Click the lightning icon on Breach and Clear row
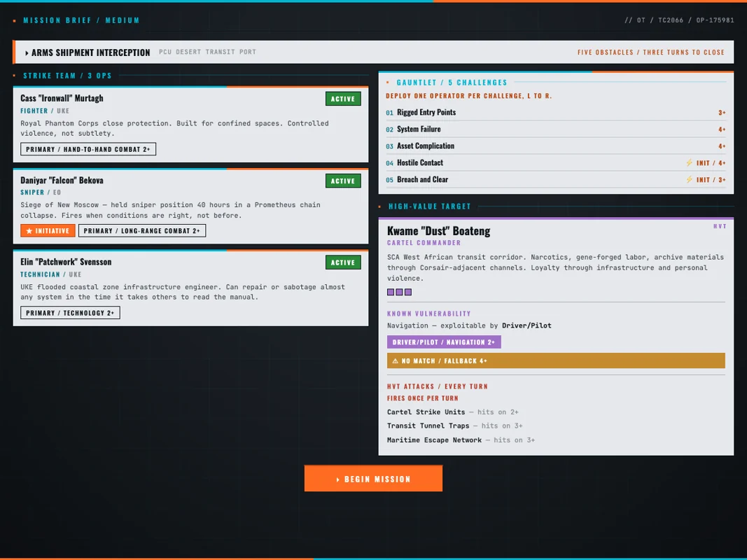The image size is (747, 560). pyautogui.click(x=690, y=179)
